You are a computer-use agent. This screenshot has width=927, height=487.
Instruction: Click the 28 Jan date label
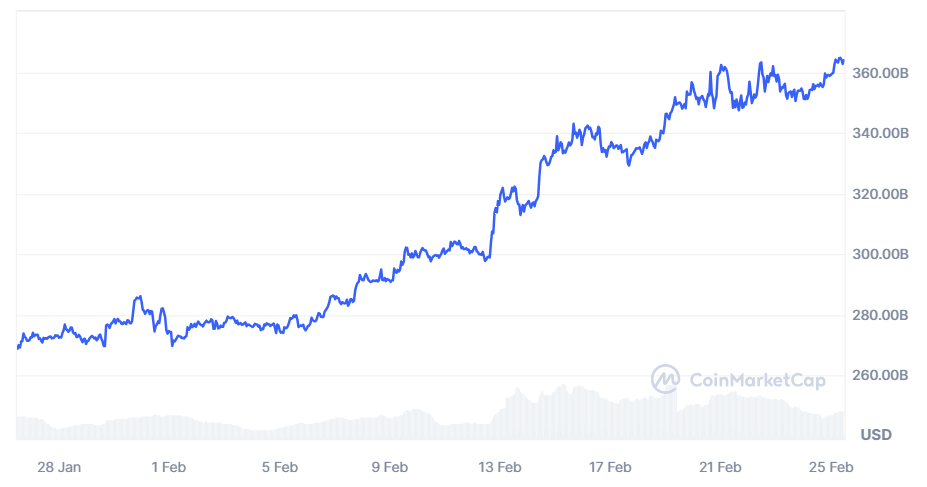tap(58, 467)
